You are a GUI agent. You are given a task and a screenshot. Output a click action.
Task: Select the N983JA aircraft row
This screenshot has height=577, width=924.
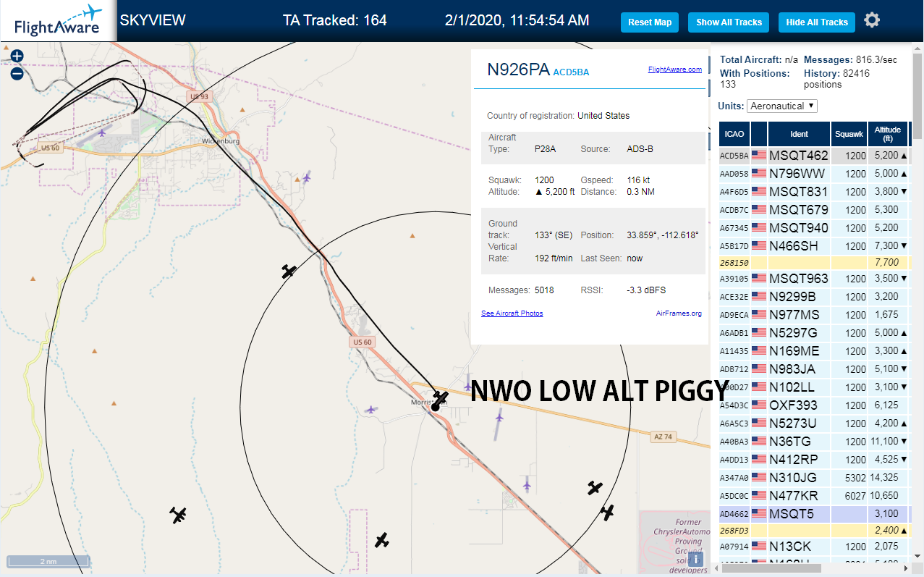pos(815,369)
